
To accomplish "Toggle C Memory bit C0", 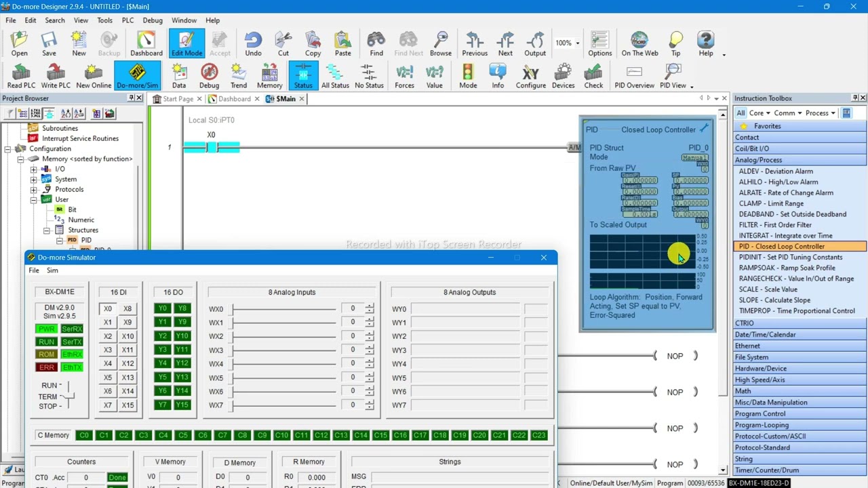I will (x=83, y=435).
